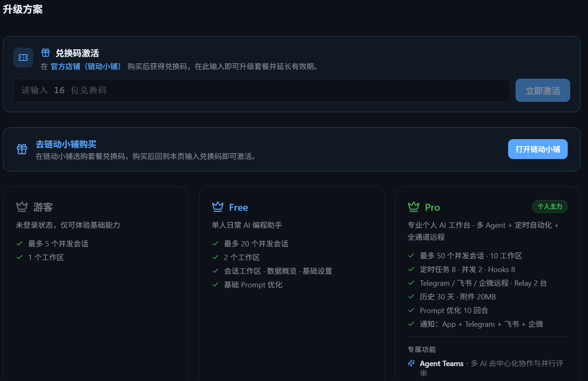Click text 1 个工作区

coord(46,257)
